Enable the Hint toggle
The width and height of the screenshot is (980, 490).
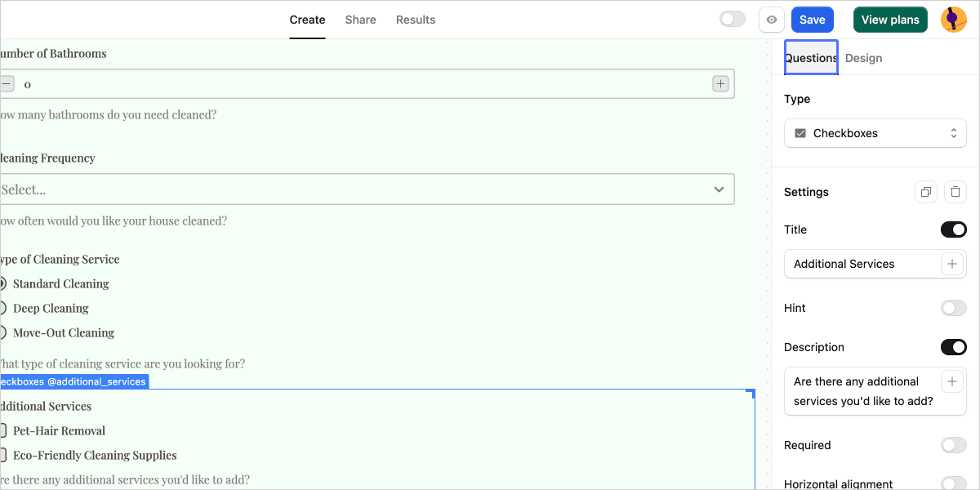pyautogui.click(x=953, y=308)
